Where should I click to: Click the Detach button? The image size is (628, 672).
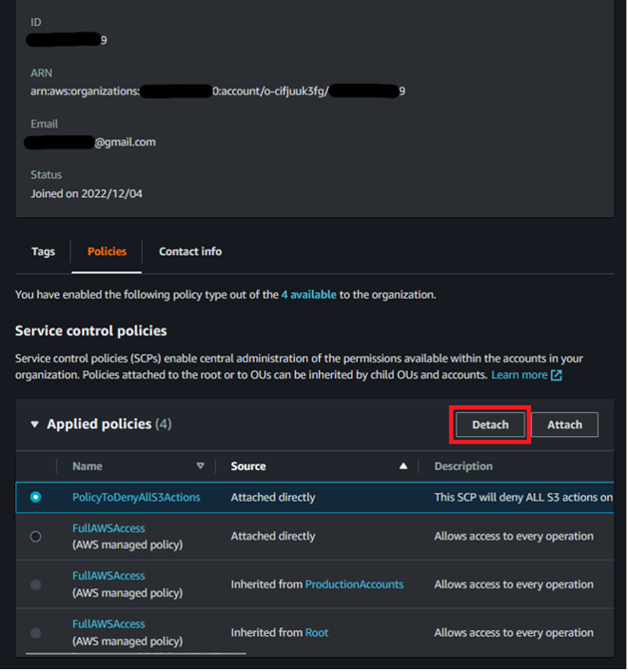coord(490,425)
